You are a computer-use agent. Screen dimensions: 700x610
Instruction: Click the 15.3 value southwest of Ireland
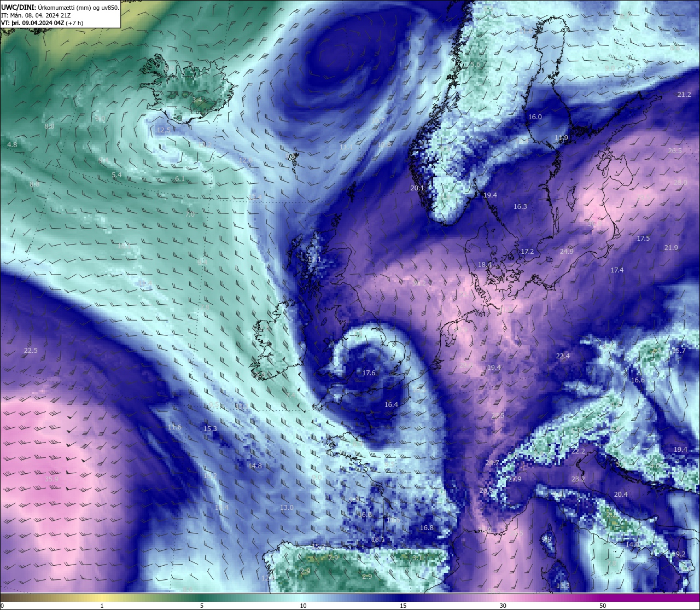210,429
